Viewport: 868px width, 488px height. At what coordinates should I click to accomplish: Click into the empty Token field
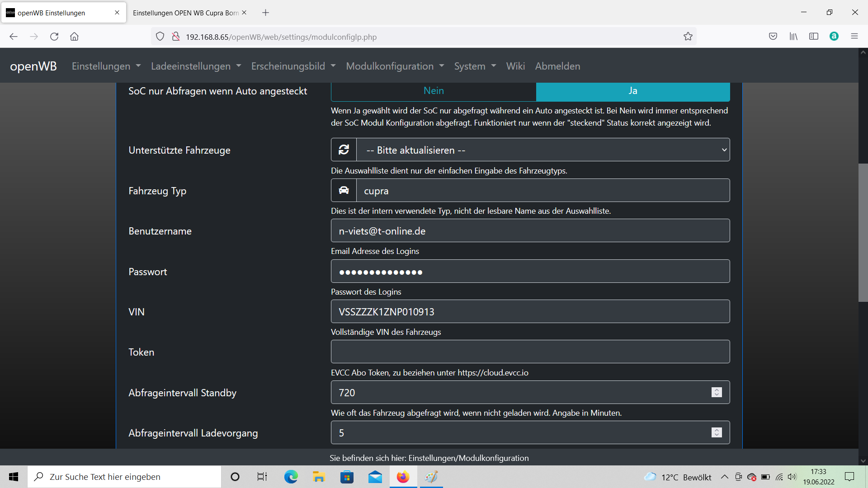(x=530, y=352)
